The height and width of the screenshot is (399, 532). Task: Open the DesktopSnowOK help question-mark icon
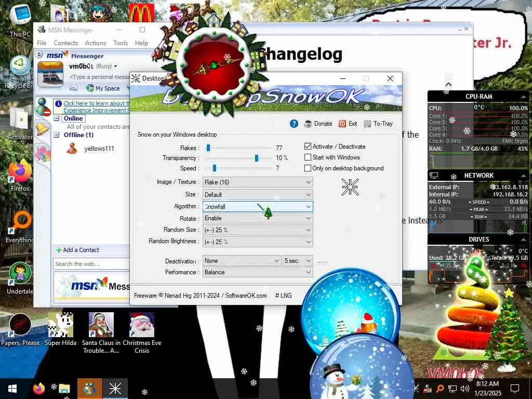point(294,124)
